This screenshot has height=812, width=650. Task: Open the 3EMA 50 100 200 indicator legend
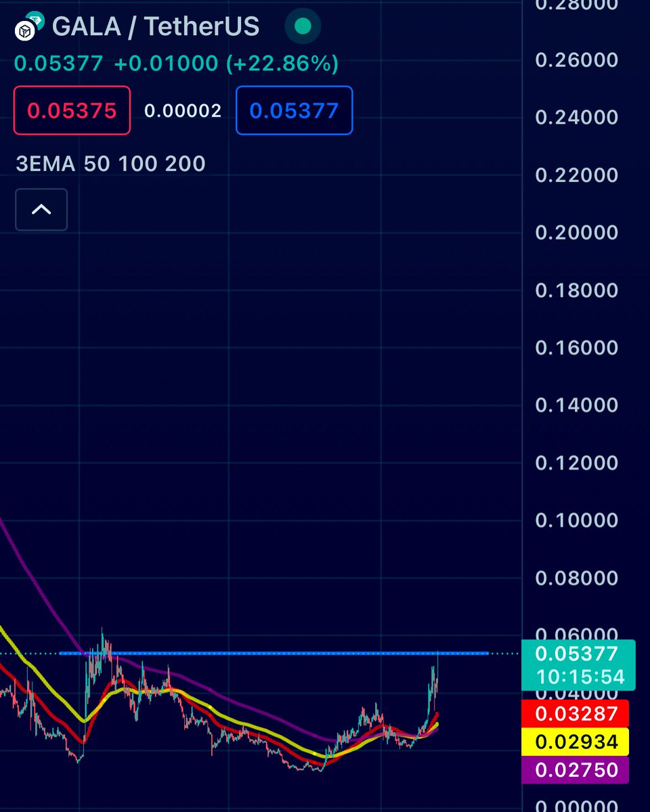(x=110, y=164)
